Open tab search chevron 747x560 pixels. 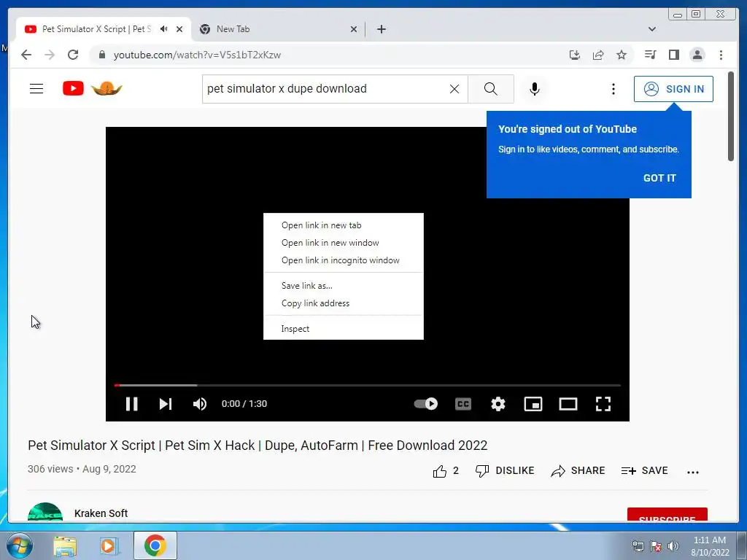652,29
